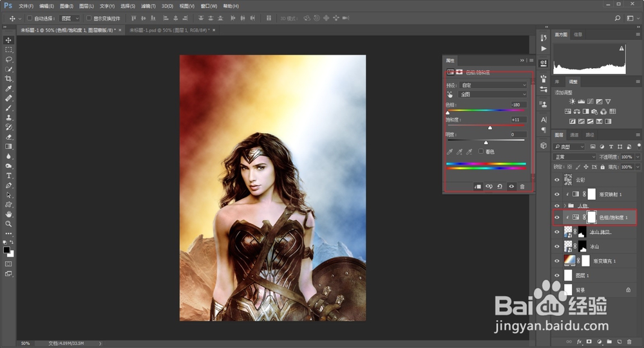The image size is (644, 348).
Task: Click the search icon in the options bar
Action: pyautogui.click(x=618, y=18)
